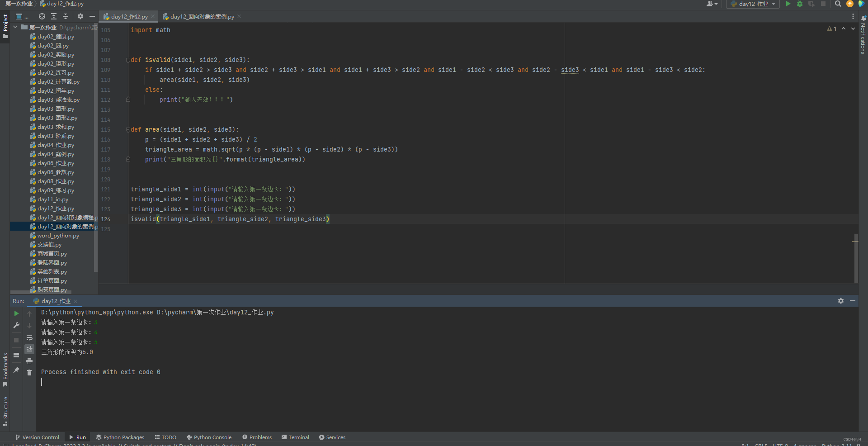Go to next highlighted error arrow
The height and width of the screenshot is (446, 868).
tap(853, 28)
